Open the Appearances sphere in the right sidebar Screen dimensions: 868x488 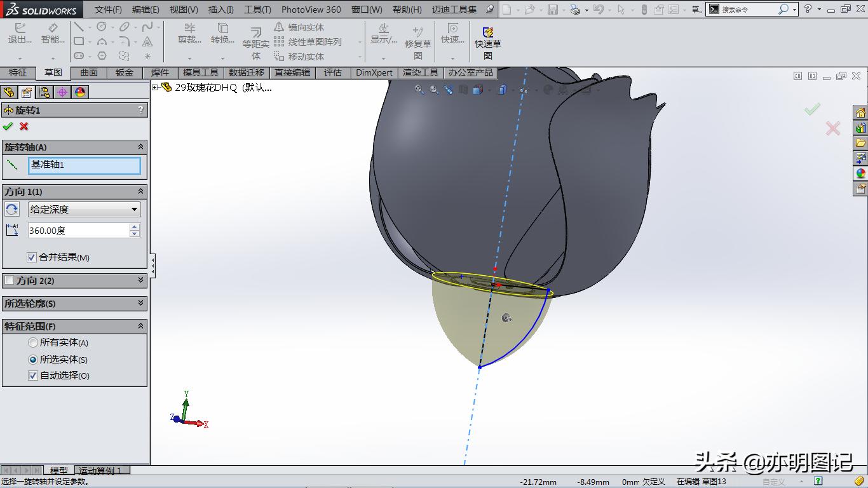pyautogui.click(x=860, y=173)
